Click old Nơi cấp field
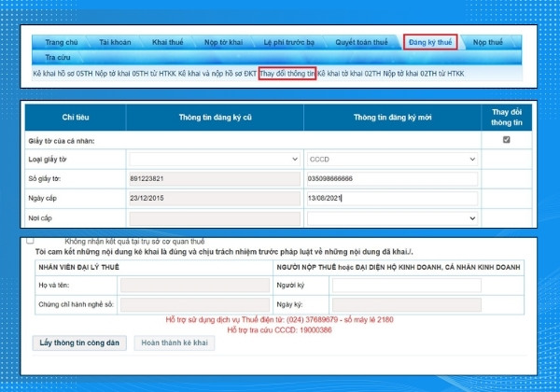This screenshot has height=392, width=560. pos(215,218)
